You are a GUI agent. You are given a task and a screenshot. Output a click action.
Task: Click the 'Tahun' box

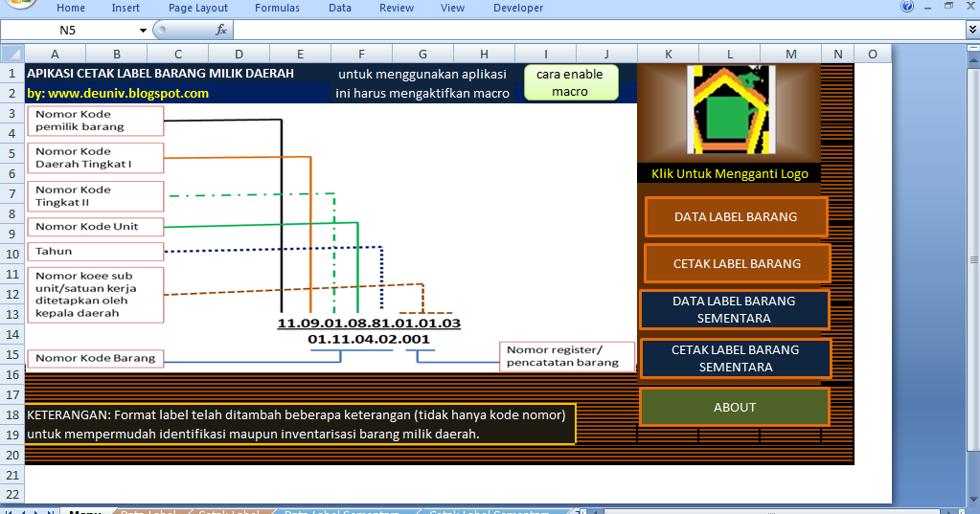click(96, 252)
